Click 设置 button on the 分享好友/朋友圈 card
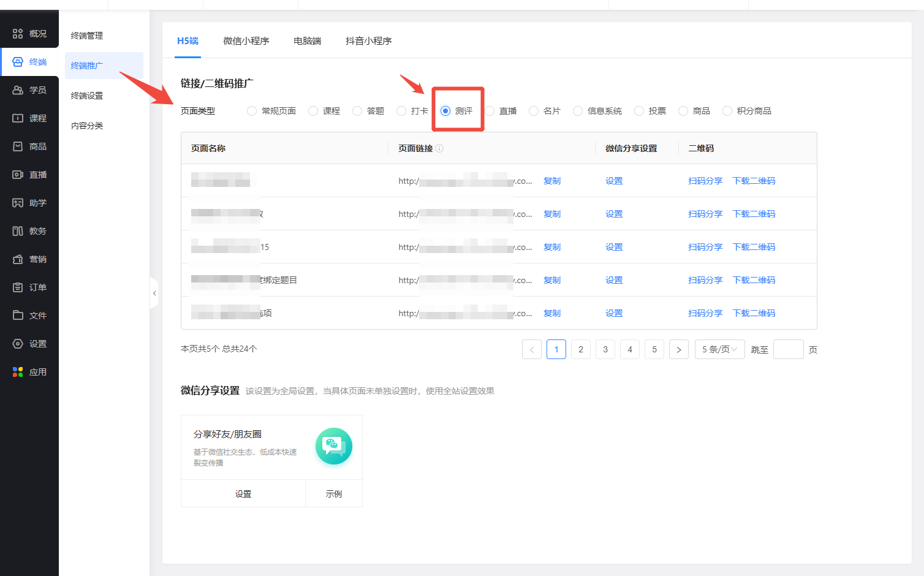This screenshot has width=924, height=576. pyautogui.click(x=243, y=494)
